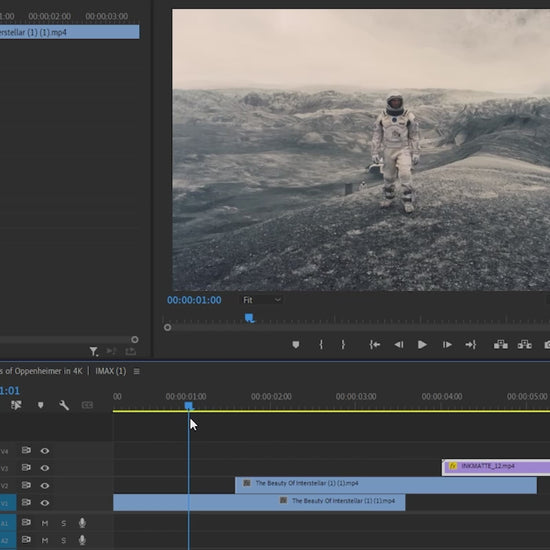
Task: Toggle track targeting for A2
Action: point(7,540)
